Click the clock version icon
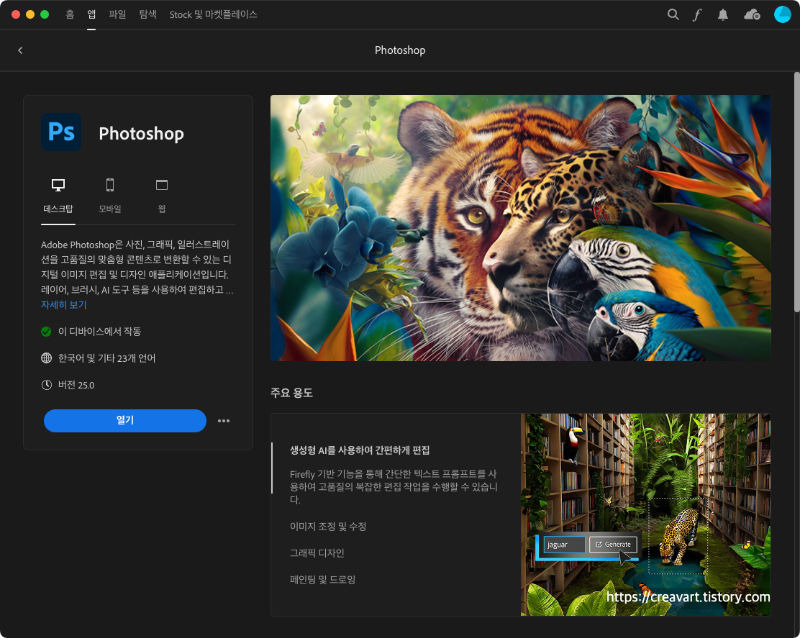The width and height of the screenshot is (800, 638). [46, 385]
